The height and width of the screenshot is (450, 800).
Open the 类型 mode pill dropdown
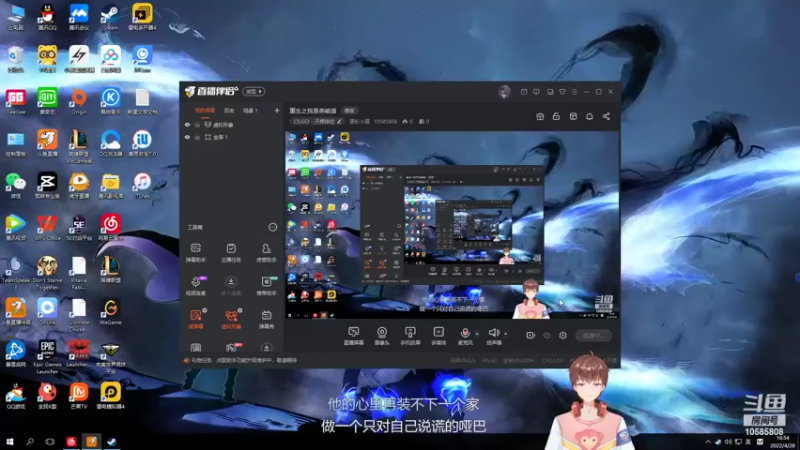pyautogui.click(x=254, y=91)
